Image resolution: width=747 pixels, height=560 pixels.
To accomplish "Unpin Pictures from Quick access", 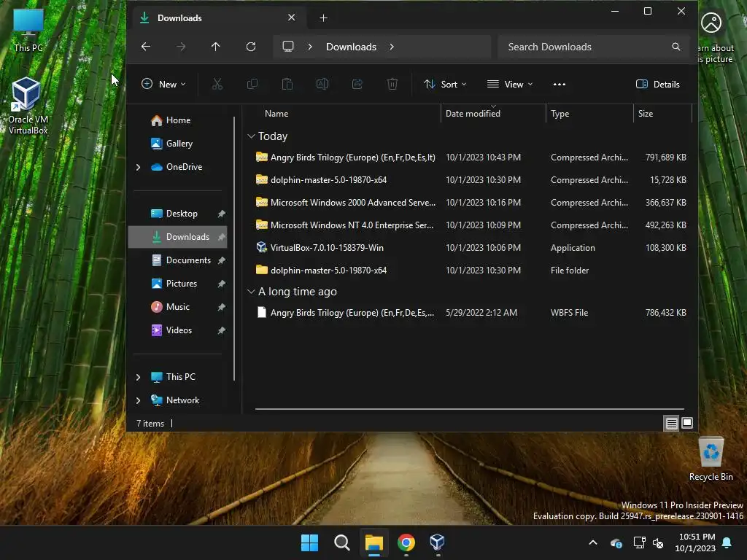I will (x=222, y=284).
